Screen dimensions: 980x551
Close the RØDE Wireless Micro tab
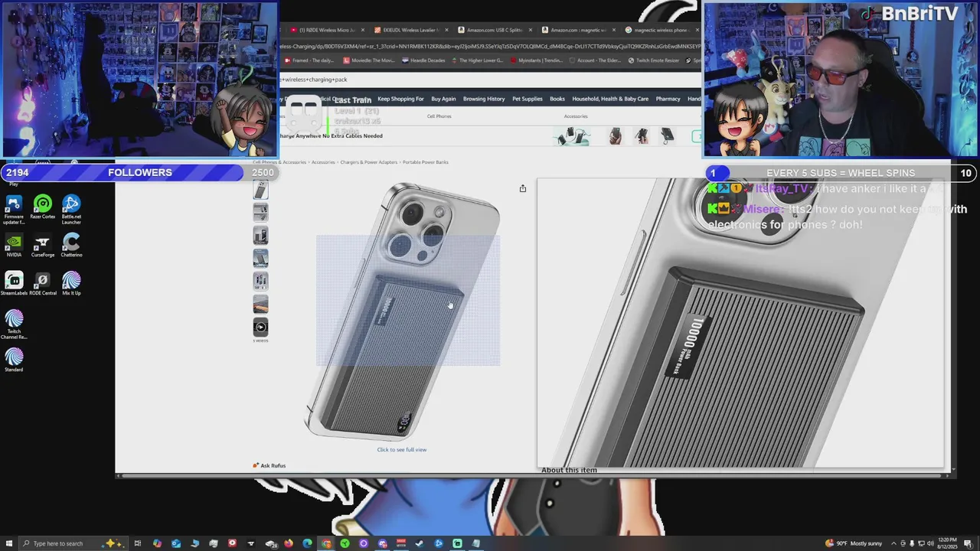(x=363, y=30)
